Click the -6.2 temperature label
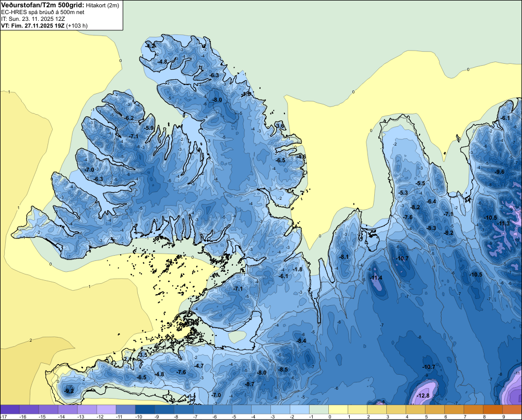Image resolution: width=522 pixels, height=420 pixels. pyautogui.click(x=129, y=118)
